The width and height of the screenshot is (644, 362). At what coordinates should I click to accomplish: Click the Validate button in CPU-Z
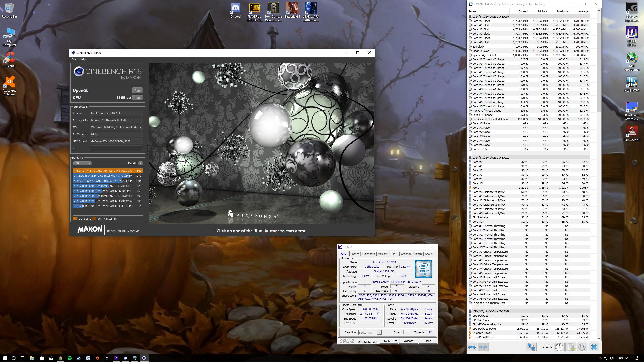coord(408,341)
